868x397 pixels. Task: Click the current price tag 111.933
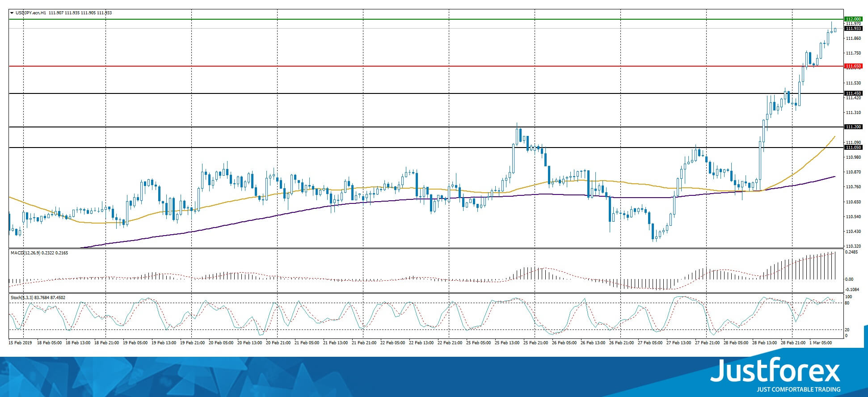tap(853, 29)
